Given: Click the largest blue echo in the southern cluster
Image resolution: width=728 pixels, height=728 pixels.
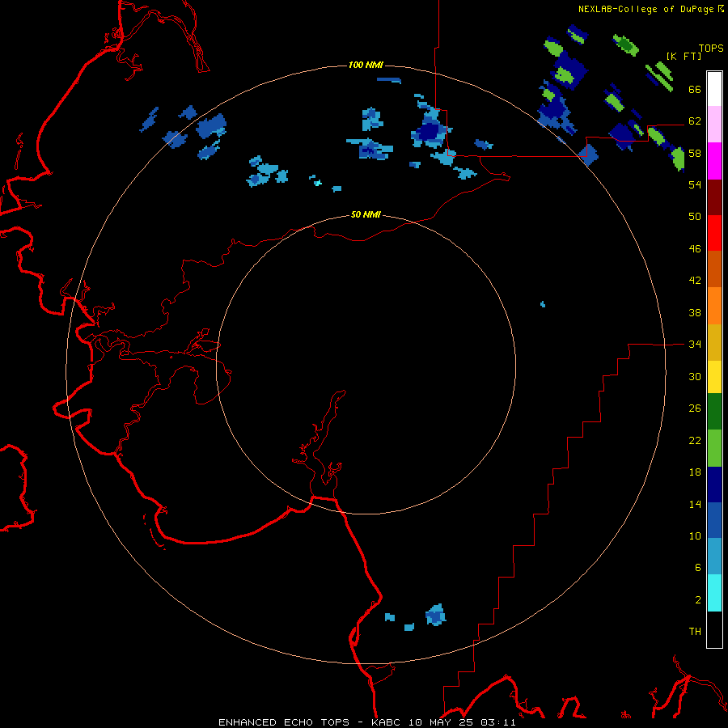Looking at the screenshot, I should point(435,615).
